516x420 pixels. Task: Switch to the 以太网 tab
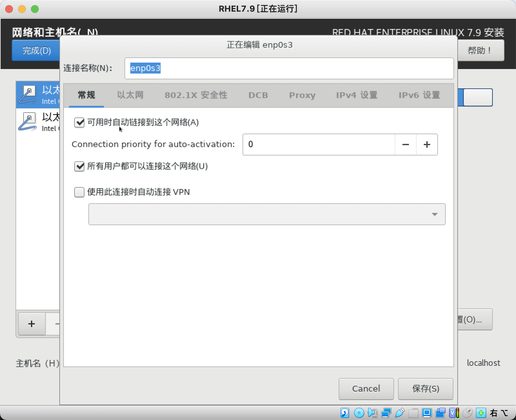click(x=130, y=95)
